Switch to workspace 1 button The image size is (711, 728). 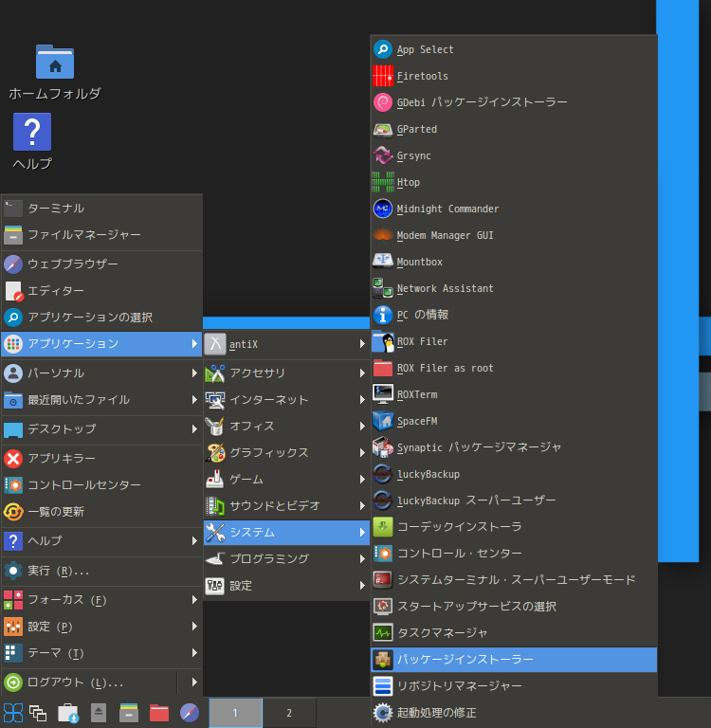pyautogui.click(x=235, y=713)
